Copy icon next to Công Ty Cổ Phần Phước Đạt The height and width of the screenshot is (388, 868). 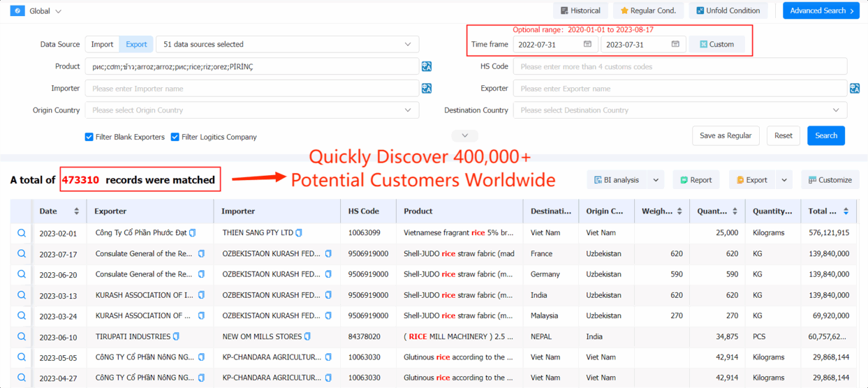coord(193,232)
